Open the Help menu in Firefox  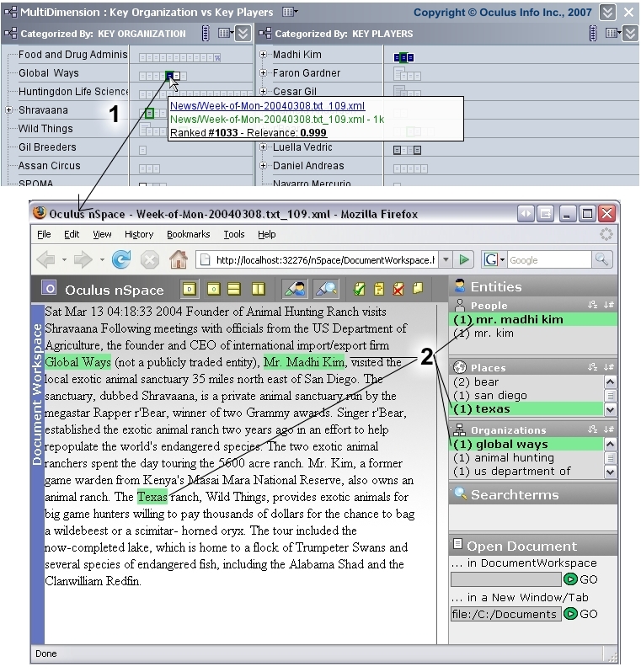pyautogui.click(x=267, y=234)
